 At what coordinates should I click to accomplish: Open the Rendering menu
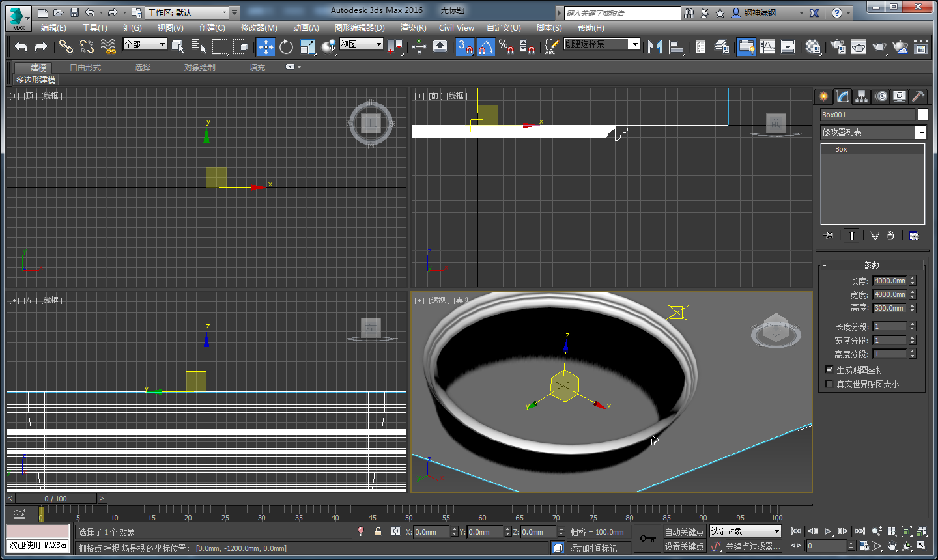[413, 28]
